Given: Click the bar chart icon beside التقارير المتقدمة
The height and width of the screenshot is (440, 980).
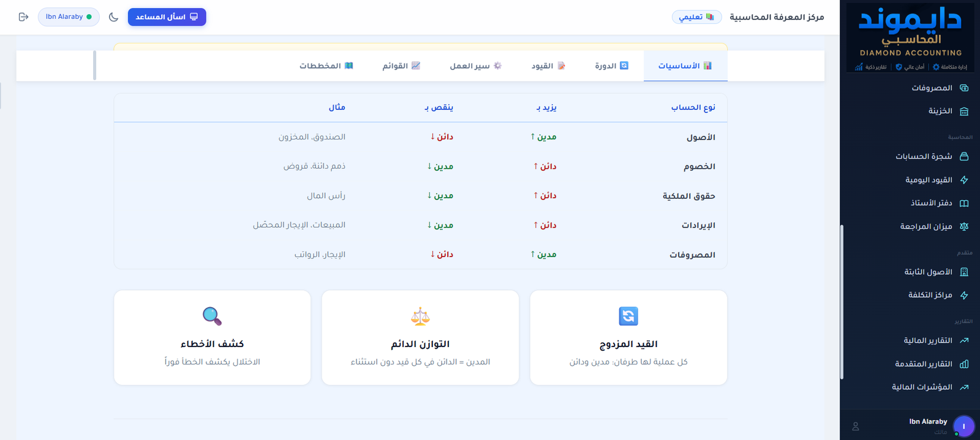Looking at the screenshot, I should point(964,364).
